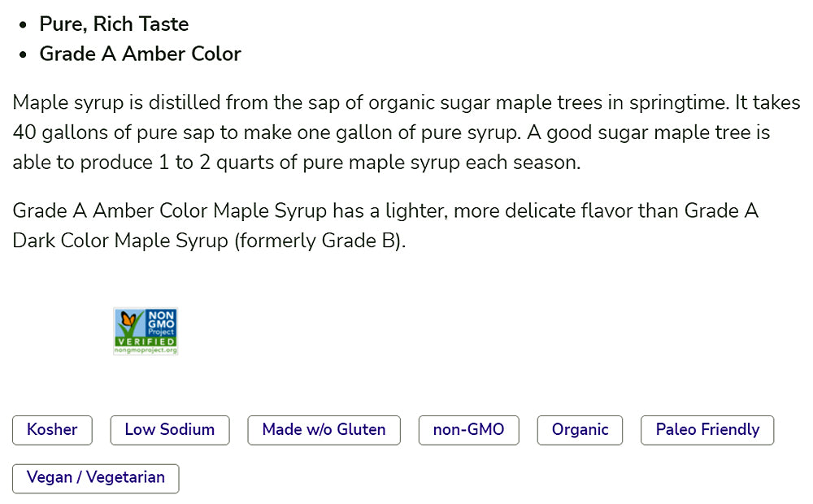Click the "(formerly Grade B)" text
813x504 pixels.
coord(320,241)
